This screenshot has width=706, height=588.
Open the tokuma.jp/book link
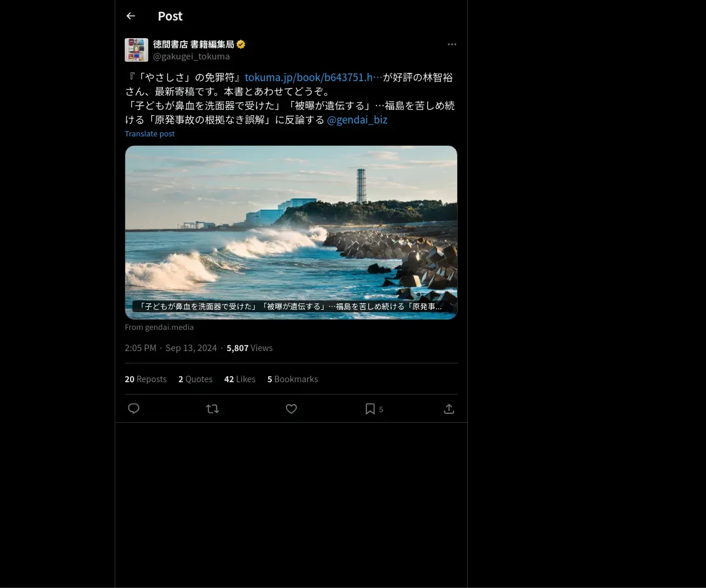point(314,77)
